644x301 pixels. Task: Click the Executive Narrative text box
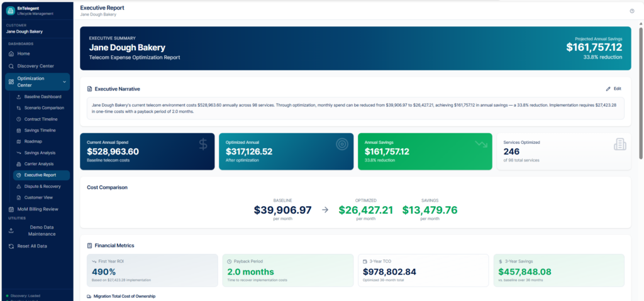(355, 108)
